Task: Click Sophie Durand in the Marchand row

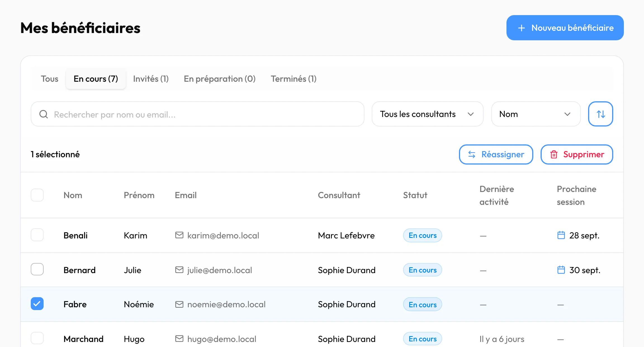Action: click(347, 339)
